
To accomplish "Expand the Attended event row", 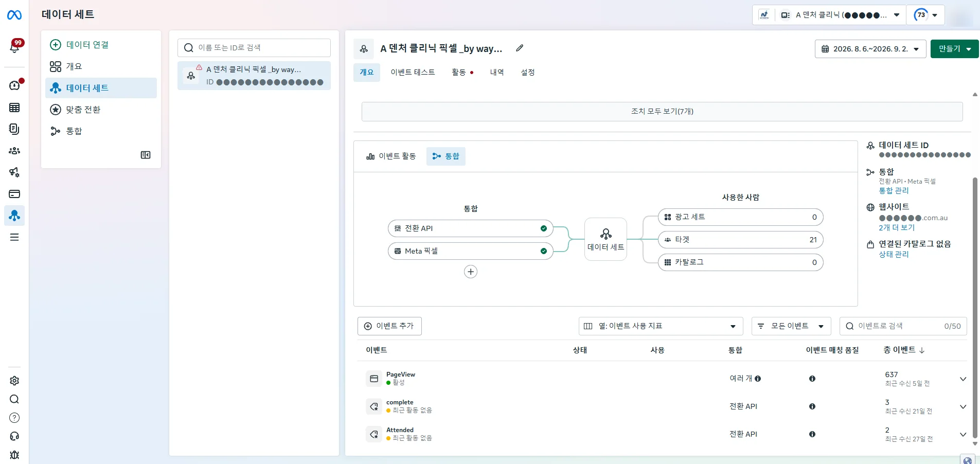I will point(963,435).
